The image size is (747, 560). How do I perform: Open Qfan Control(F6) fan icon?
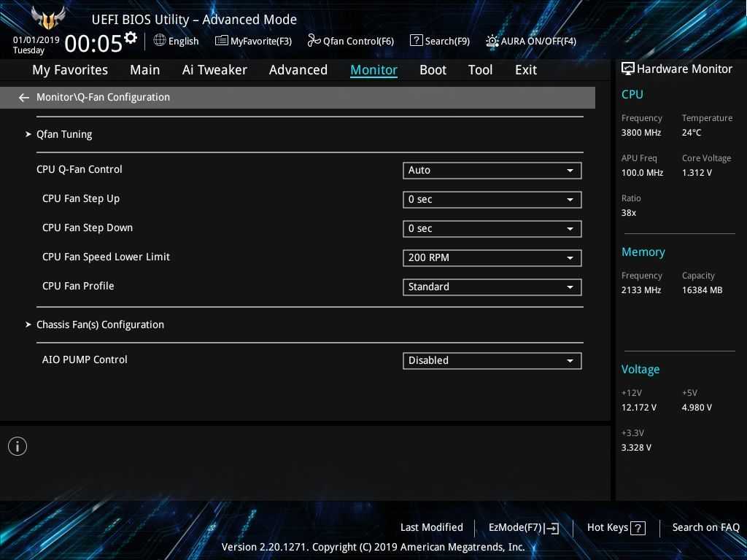(314, 41)
